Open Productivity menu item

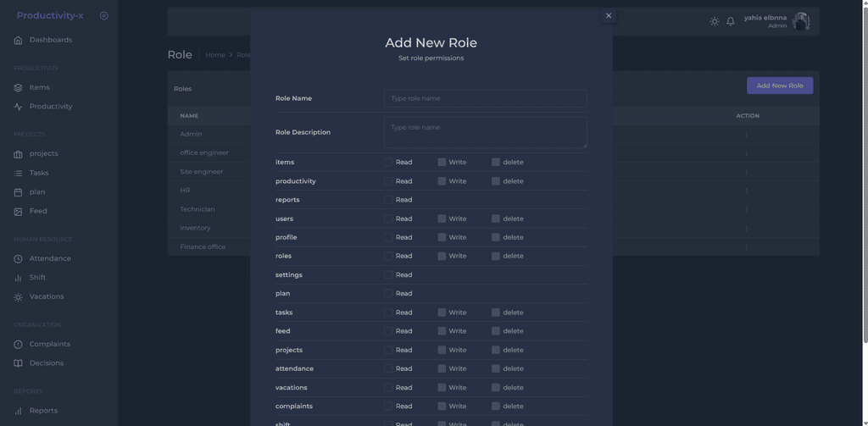51,106
